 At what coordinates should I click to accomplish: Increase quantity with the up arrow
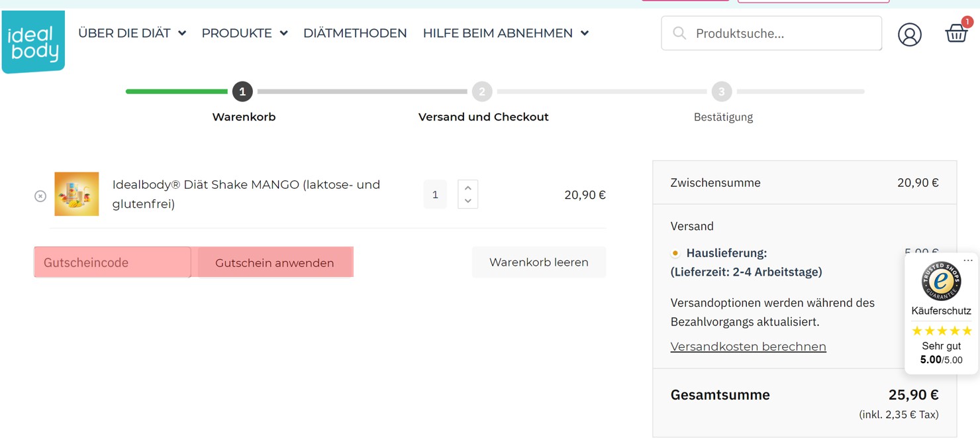pos(468,188)
